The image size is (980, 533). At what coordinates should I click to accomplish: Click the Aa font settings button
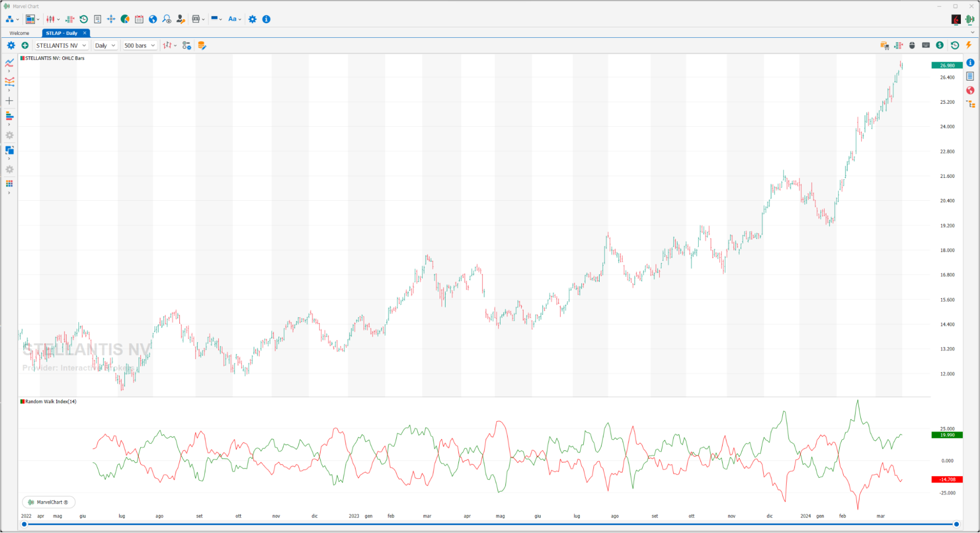pyautogui.click(x=234, y=19)
